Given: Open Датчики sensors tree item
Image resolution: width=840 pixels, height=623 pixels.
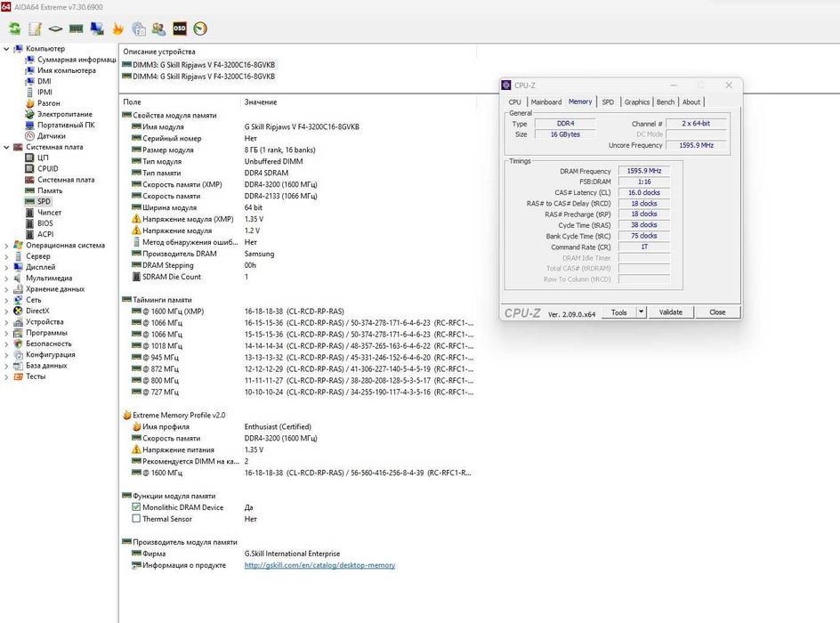Looking at the screenshot, I should 52,136.
